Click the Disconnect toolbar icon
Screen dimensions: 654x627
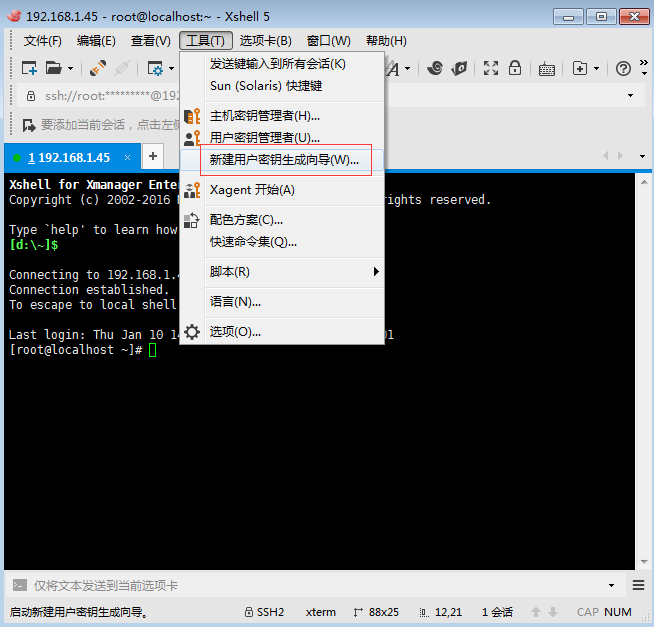pos(122,68)
